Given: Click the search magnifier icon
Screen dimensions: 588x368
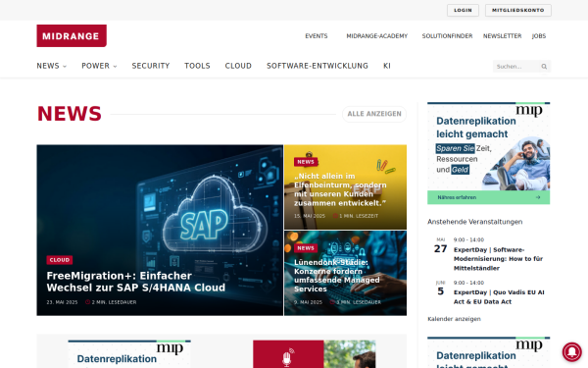Looking at the screenshot, I should (544, 67).
